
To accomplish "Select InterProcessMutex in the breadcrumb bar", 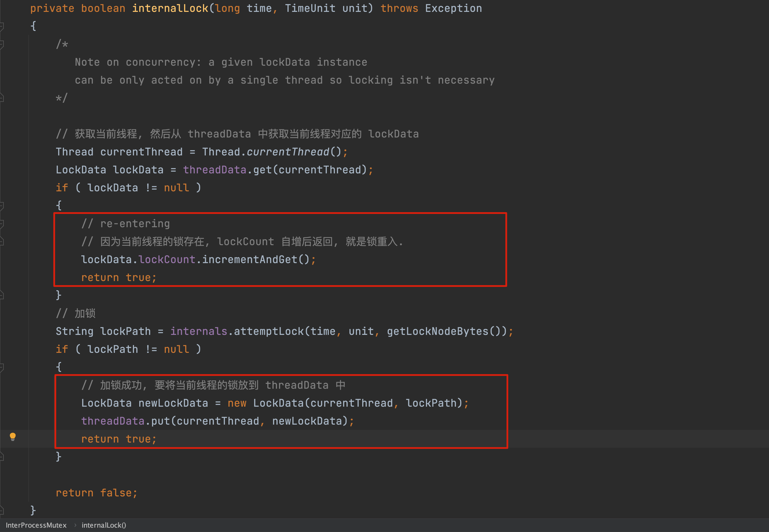I will [x=36, y=525].
